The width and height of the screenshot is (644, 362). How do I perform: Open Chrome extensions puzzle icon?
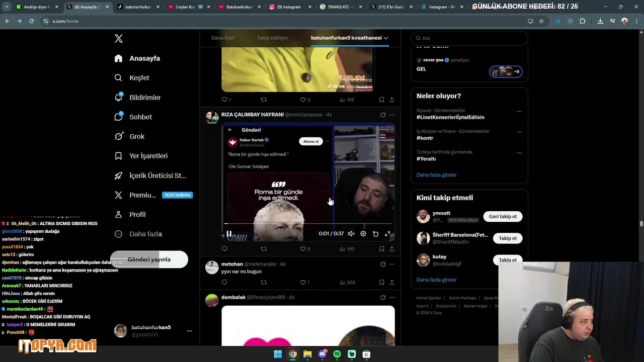point(583,21)
